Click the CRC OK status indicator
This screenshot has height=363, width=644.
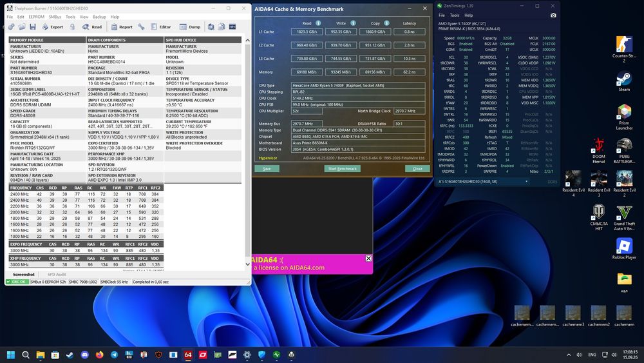click(17, 282)
